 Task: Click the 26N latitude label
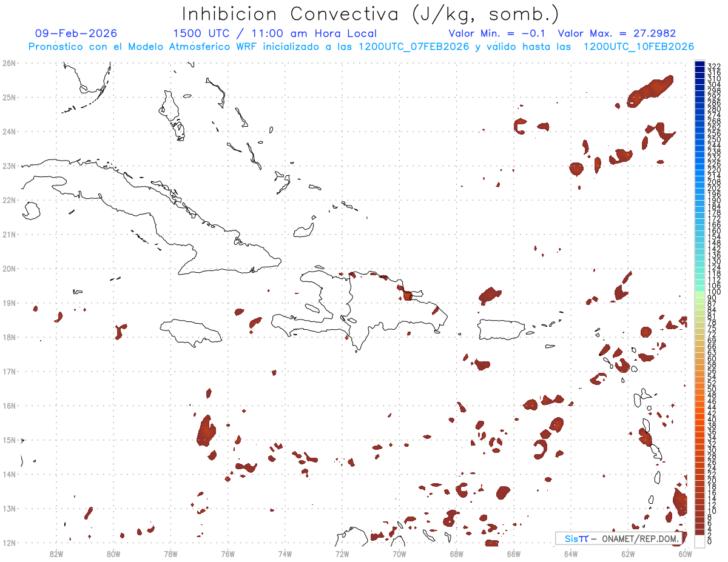8,63
